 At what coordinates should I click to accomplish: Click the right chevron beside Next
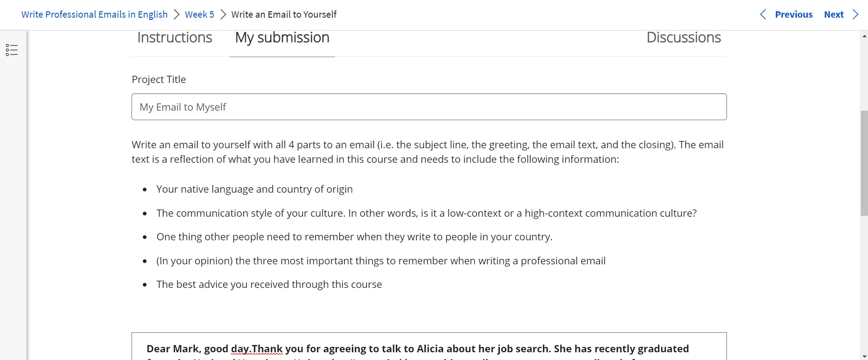(857, 15)
